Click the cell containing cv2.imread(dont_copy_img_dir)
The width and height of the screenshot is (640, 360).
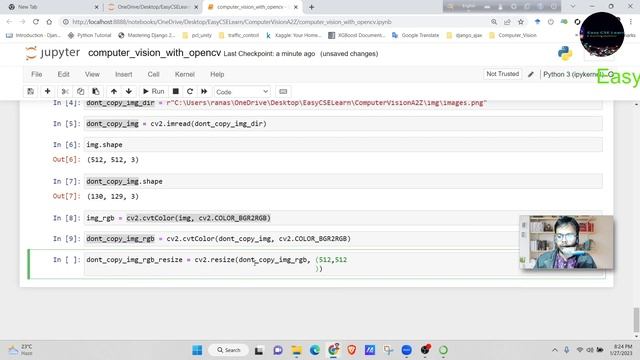[343, 124]
